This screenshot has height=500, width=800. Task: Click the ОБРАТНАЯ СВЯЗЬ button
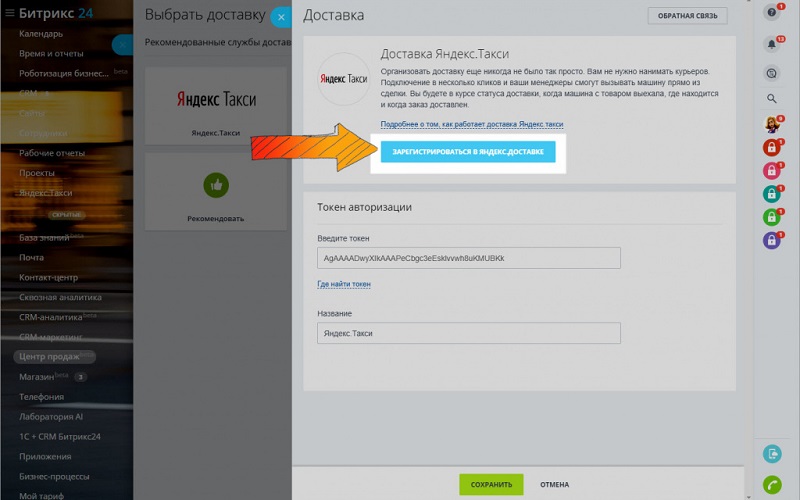[x=687, y=16]
